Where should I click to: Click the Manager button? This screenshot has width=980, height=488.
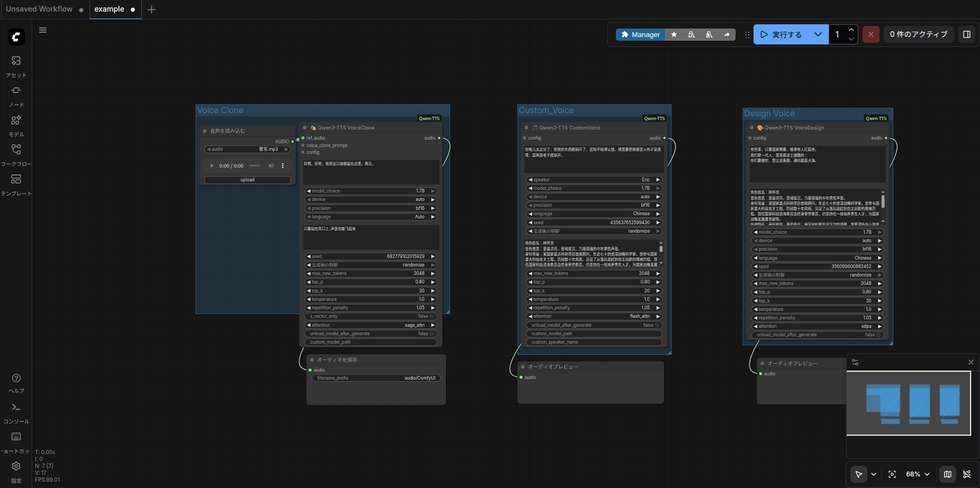640,34
